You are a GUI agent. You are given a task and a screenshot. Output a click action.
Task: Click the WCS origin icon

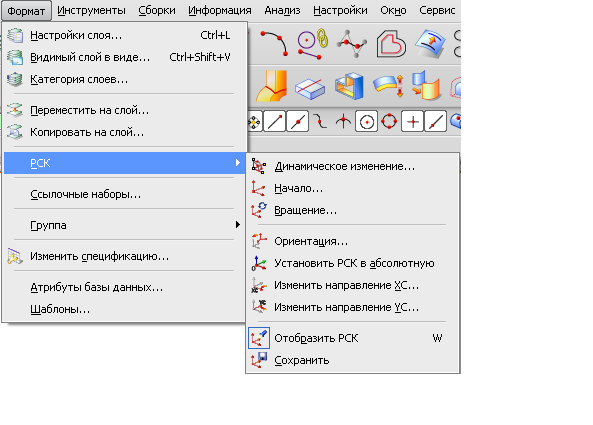tap(259, 188)
